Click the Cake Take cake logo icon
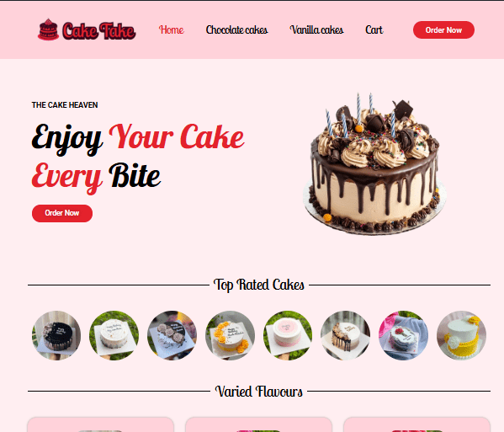Screen dimensions: 504x432 tap(48, 29)
